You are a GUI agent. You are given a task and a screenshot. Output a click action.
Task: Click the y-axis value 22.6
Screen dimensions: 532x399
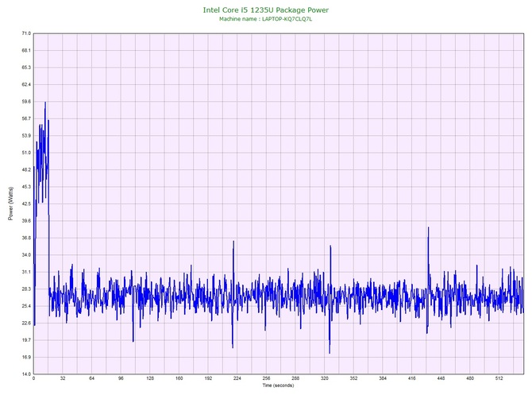[26, 323]
